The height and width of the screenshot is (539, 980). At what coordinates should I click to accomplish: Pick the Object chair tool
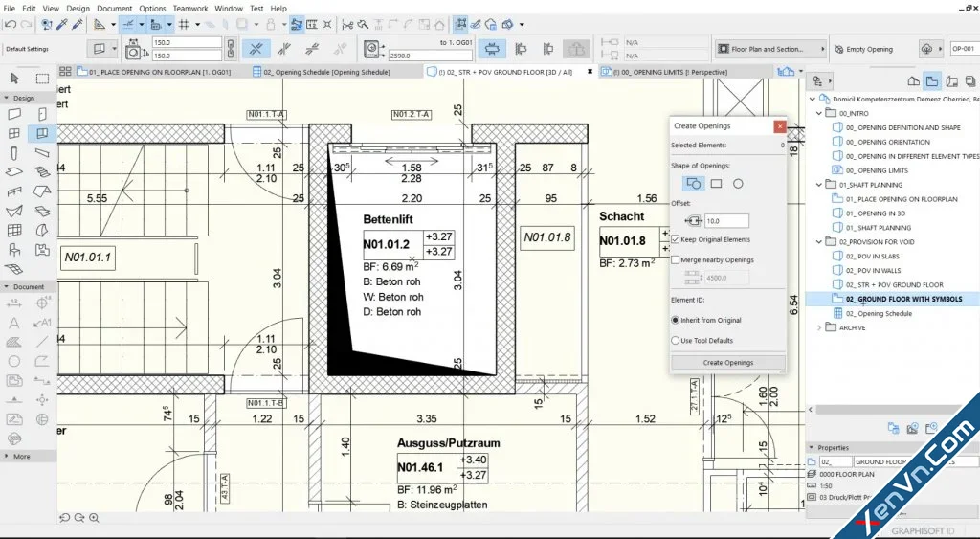point(14,250)
